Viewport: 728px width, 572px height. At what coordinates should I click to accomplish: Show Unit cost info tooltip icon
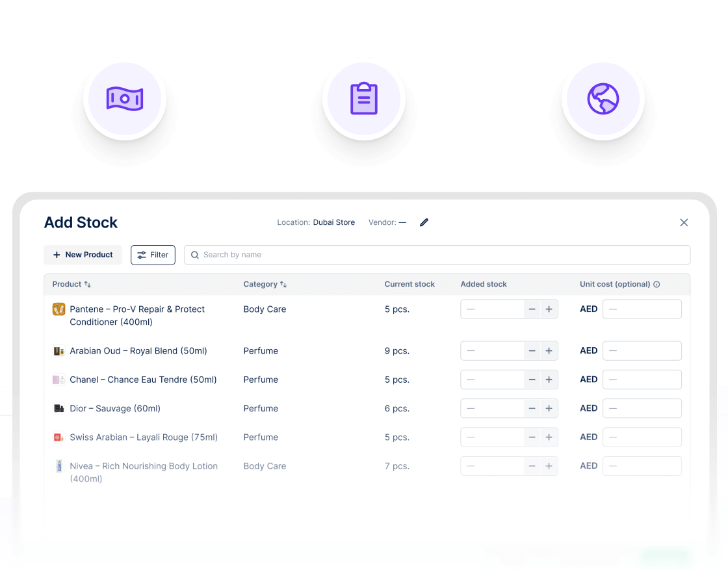656,284
